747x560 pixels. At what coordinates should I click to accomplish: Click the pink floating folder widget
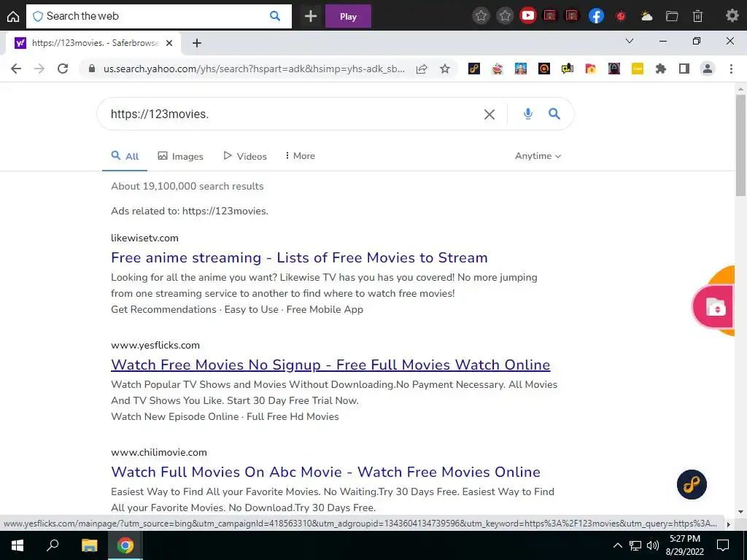(x=713, y=307)
